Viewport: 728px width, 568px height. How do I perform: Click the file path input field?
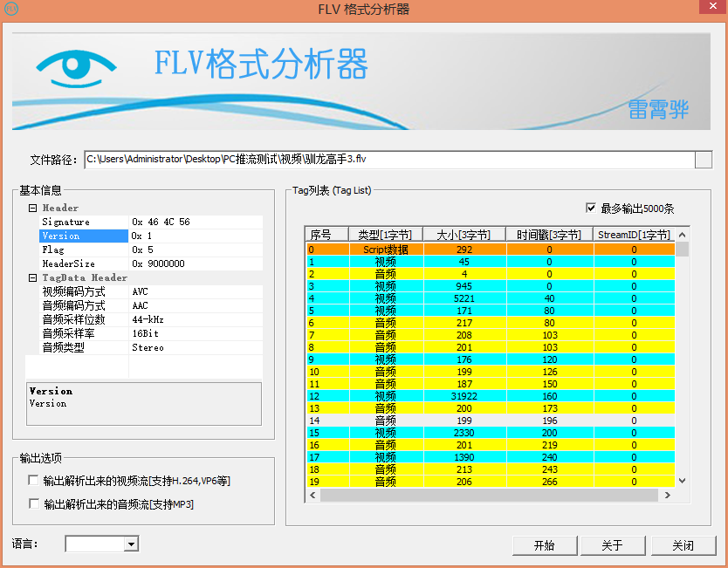pyautogui.click(x=389, y=160)
